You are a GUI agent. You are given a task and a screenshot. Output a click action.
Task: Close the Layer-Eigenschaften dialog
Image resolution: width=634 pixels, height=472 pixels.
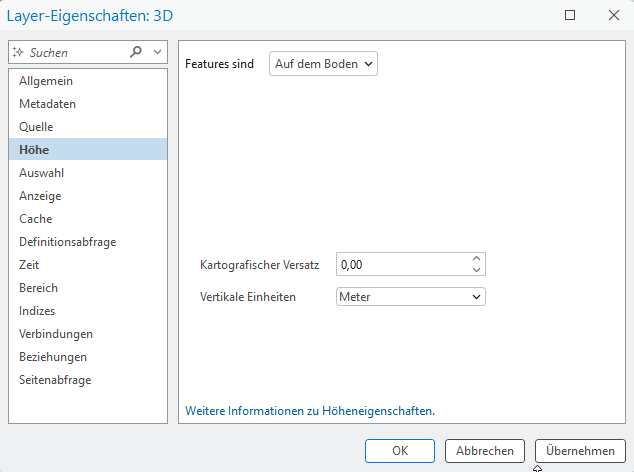[x=614, y=15]
